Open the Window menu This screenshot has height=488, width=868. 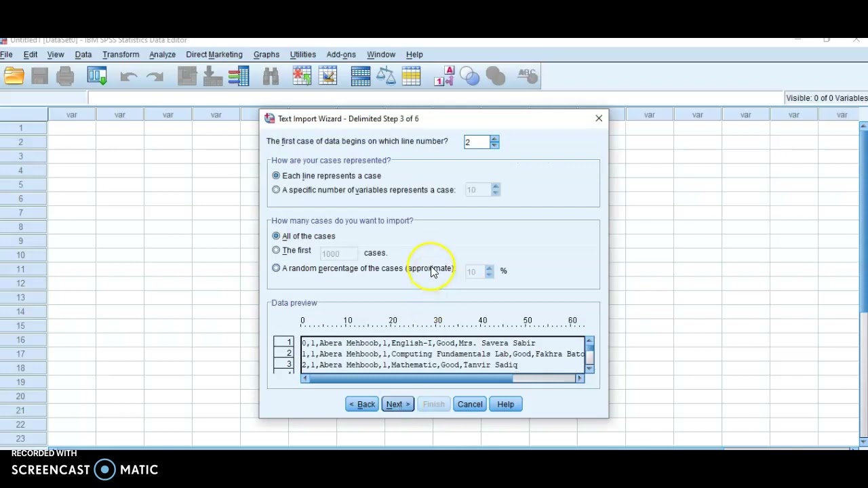click(381, 54)
